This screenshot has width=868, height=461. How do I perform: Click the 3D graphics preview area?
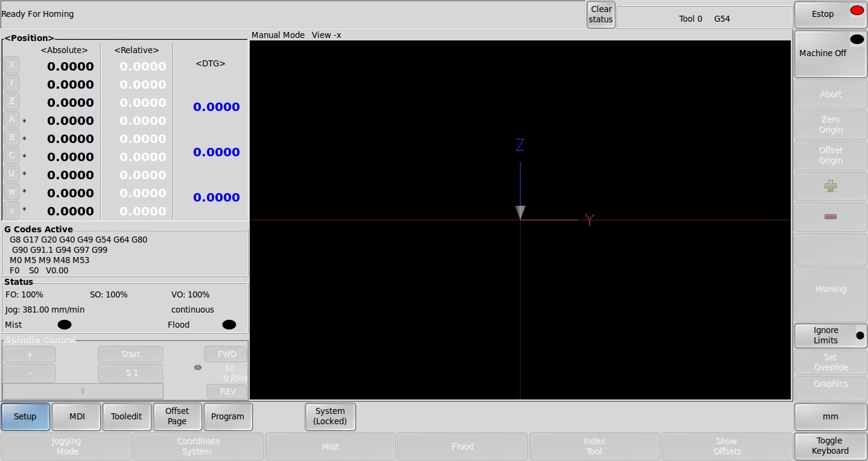(520, 220)
